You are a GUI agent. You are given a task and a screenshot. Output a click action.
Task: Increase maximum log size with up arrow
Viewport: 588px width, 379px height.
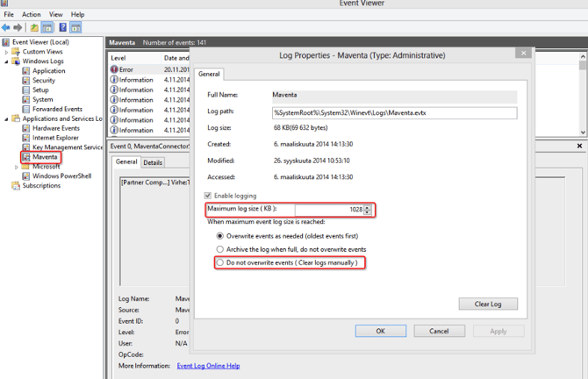tap(368, 207)
